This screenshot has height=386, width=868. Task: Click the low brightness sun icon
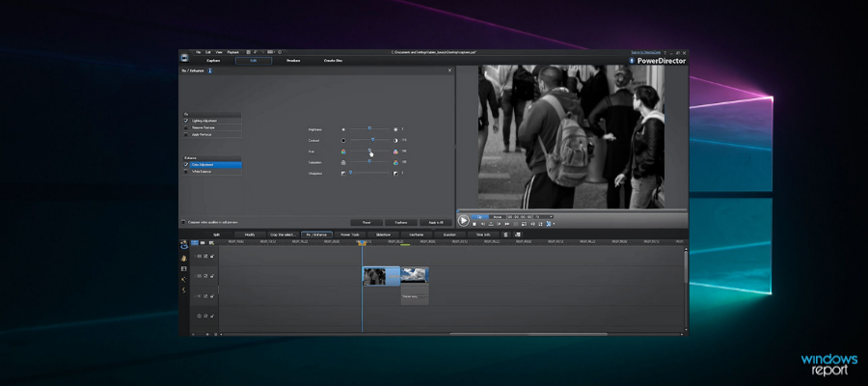tap(343, 129)
